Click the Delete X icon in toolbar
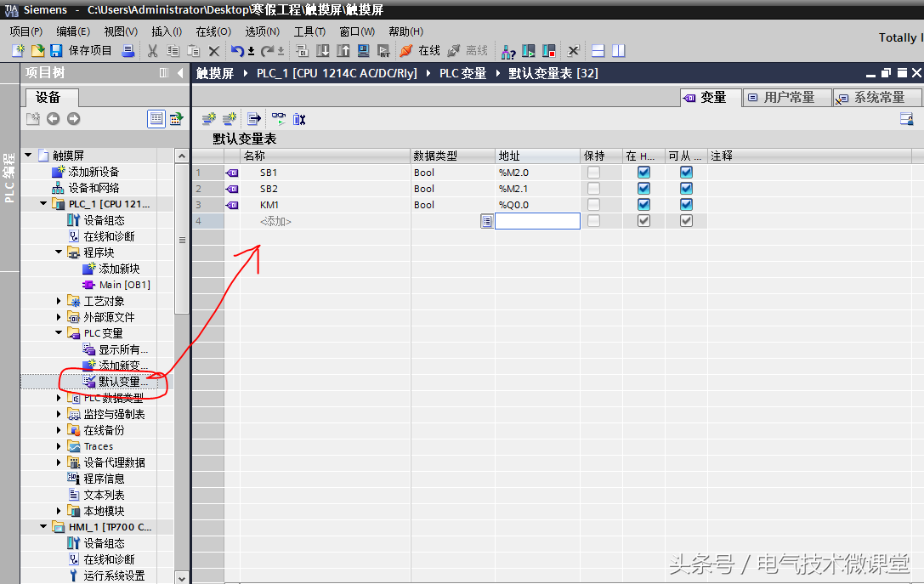This screenshot has width=924, height=584. tap(214, 51)
